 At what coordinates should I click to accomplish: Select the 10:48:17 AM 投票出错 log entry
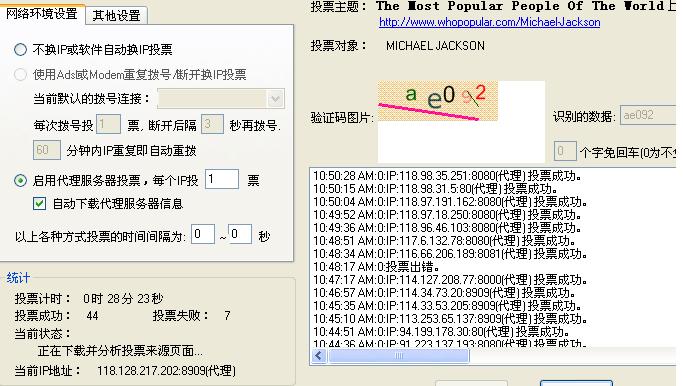tap(376, 267)
